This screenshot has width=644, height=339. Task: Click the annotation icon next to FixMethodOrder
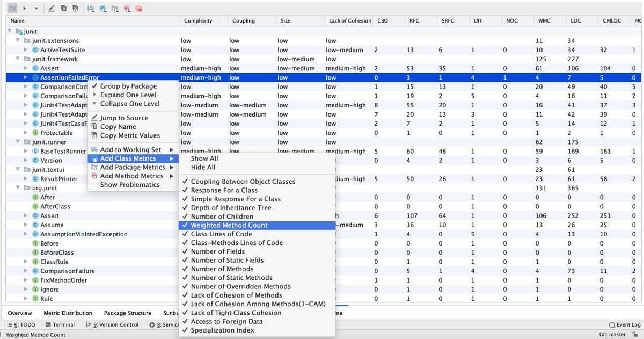pyautogui.click(x=35, y=280)
